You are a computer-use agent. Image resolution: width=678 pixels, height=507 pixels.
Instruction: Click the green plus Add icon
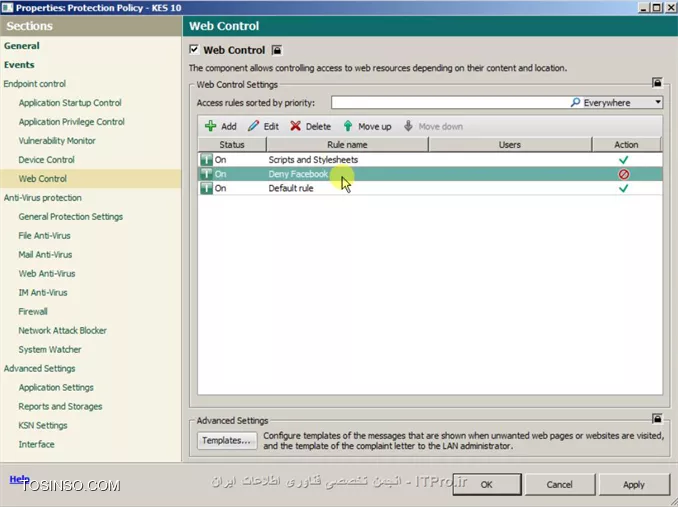point(211,126)
